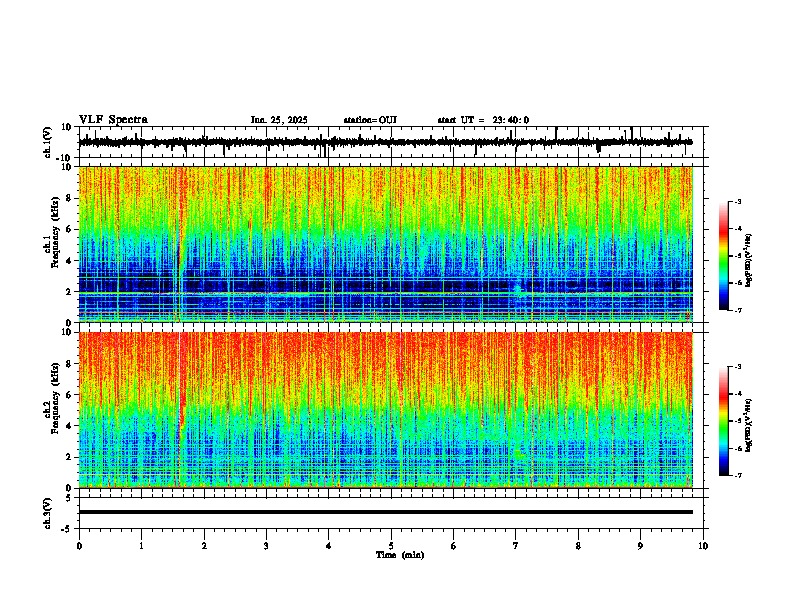Image resolution: width=792 pixels, height=612 pixels.
Task: Click the green 2 kHz horizontal line in the ch.1 spectrogram
Action: click(x=385, y=293)
